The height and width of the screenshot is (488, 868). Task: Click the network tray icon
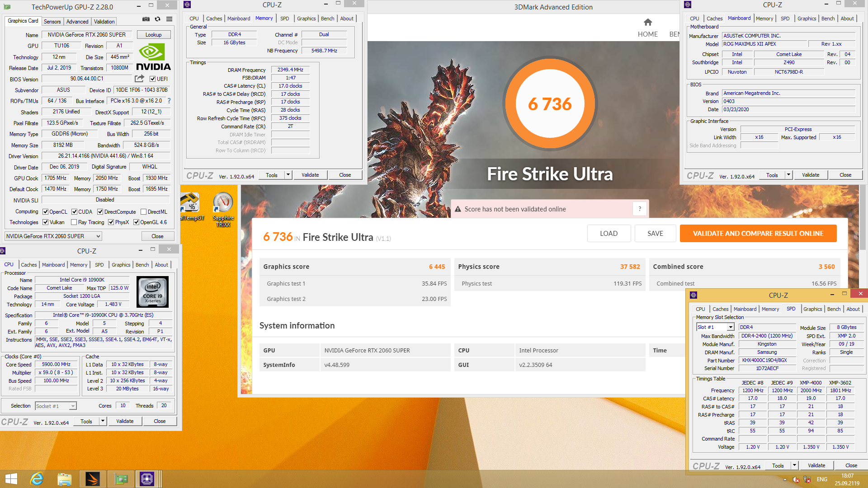tap(807, 479)
